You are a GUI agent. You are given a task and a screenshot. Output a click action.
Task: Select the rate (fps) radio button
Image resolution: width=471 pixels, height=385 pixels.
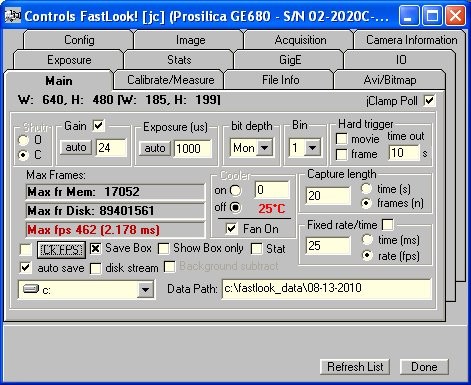click(x=367, y=256)
